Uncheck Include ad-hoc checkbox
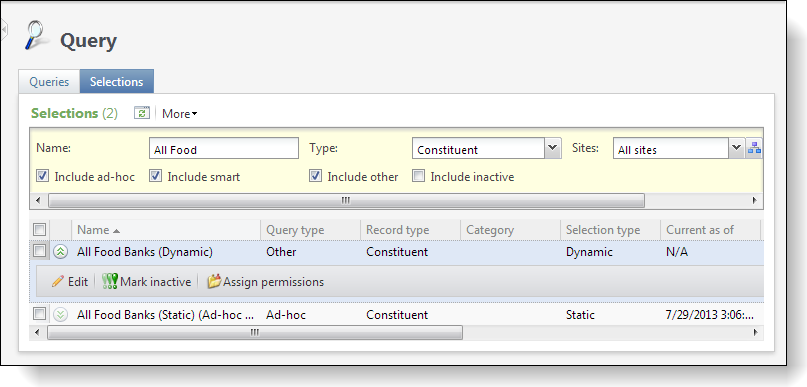Viewport: 807px width, 387px height. [x=42, y=177]
